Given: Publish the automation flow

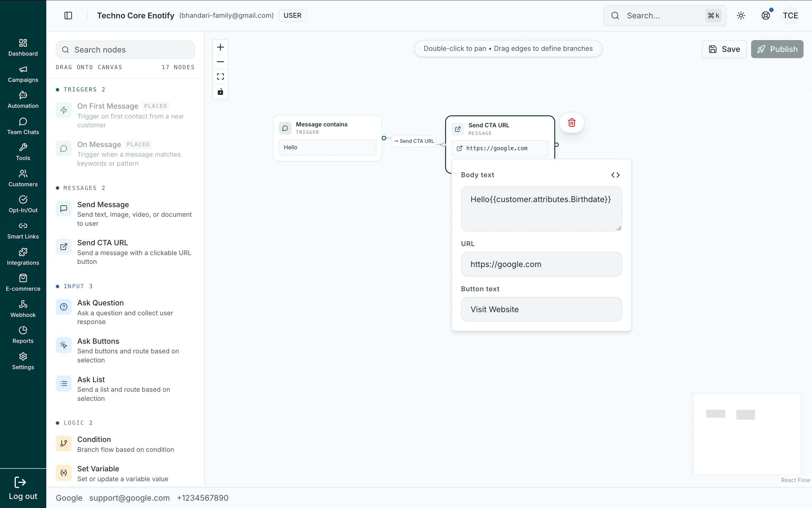Looking at the screenshot, I should 777,49.
